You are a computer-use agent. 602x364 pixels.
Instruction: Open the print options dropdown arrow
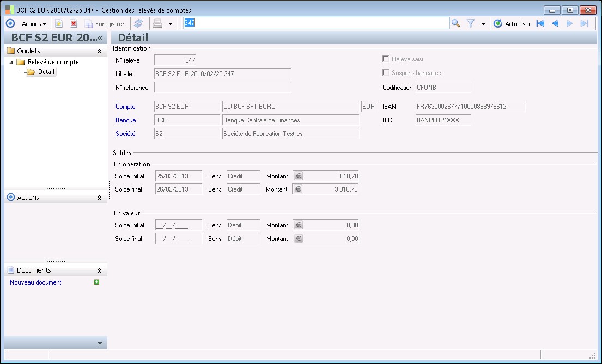[x=170, y=24]
